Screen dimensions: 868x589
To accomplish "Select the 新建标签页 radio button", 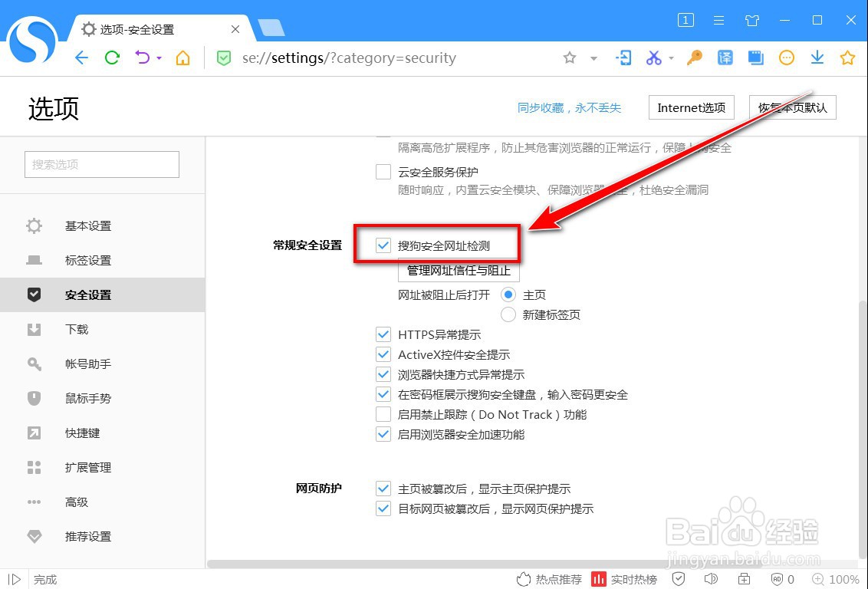I will [x=508, y=314].
